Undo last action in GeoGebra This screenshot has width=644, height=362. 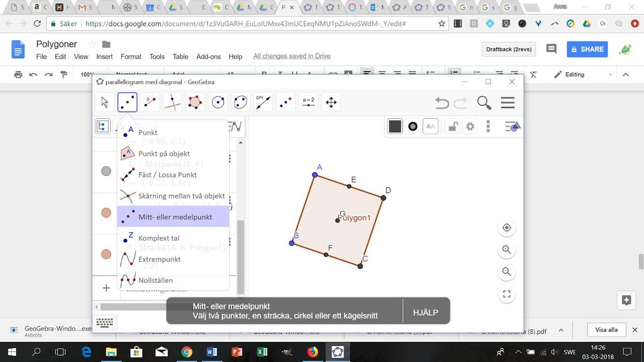pos(442,102)
